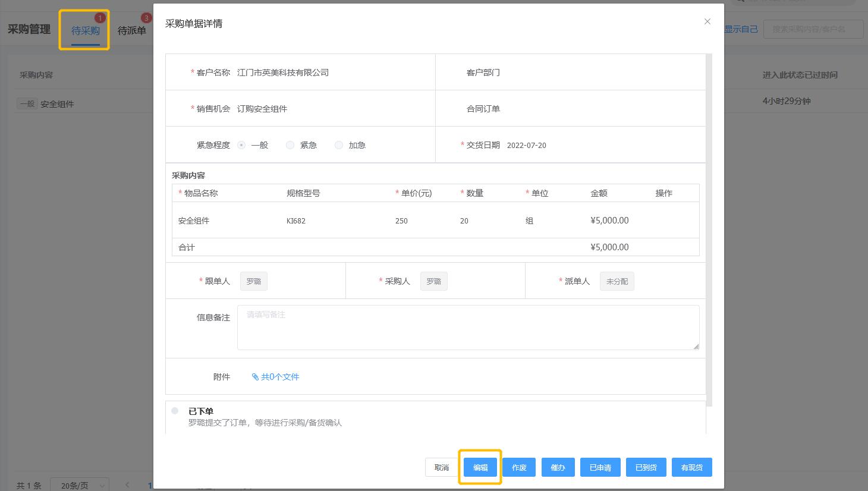Focus the 搜索采购内容/客户名 search field
This screenshot has height=491, width=868.
pos(813,29)
